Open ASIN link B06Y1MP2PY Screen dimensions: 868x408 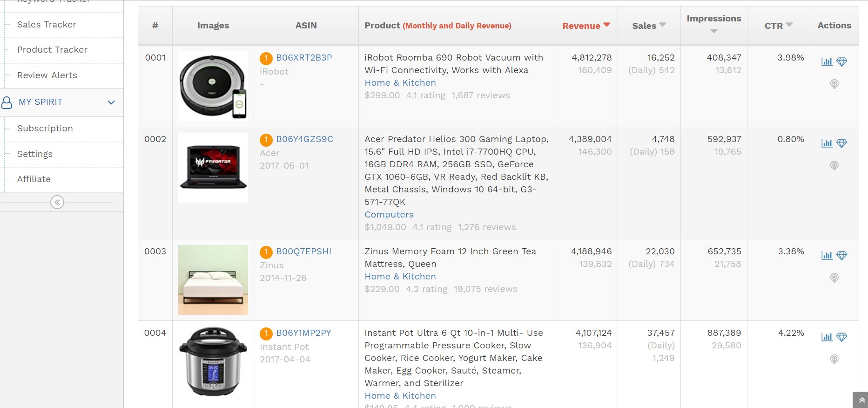tap(304, 333)
